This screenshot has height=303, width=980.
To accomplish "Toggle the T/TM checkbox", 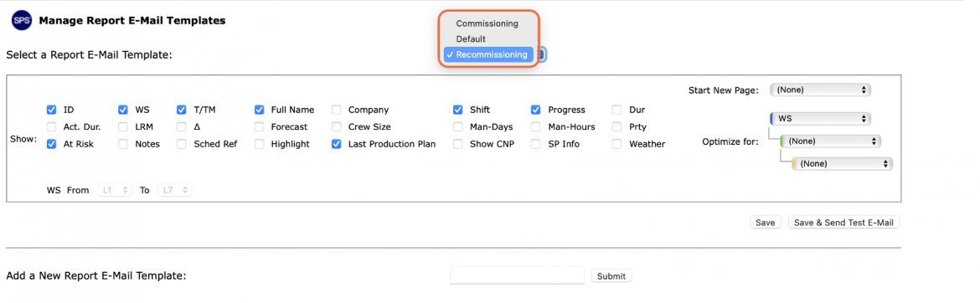I will [x=181, y=110].
